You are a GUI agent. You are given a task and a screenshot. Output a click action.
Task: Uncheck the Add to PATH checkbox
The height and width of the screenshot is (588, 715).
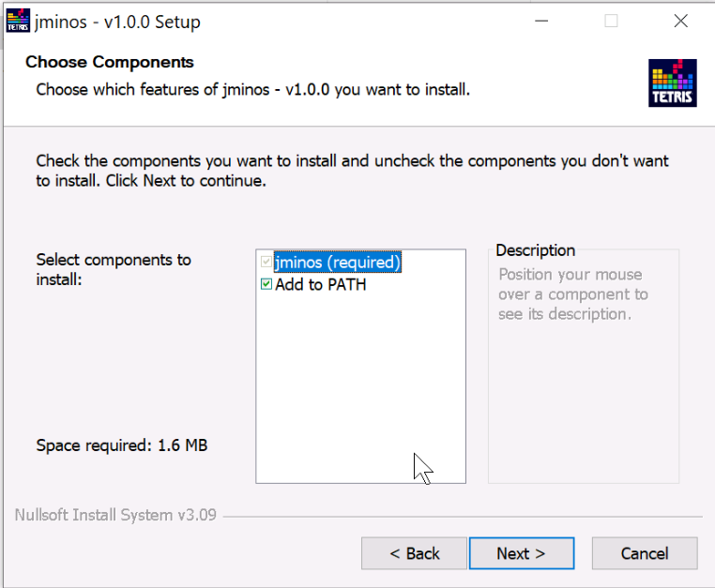(x=266, y=284)
